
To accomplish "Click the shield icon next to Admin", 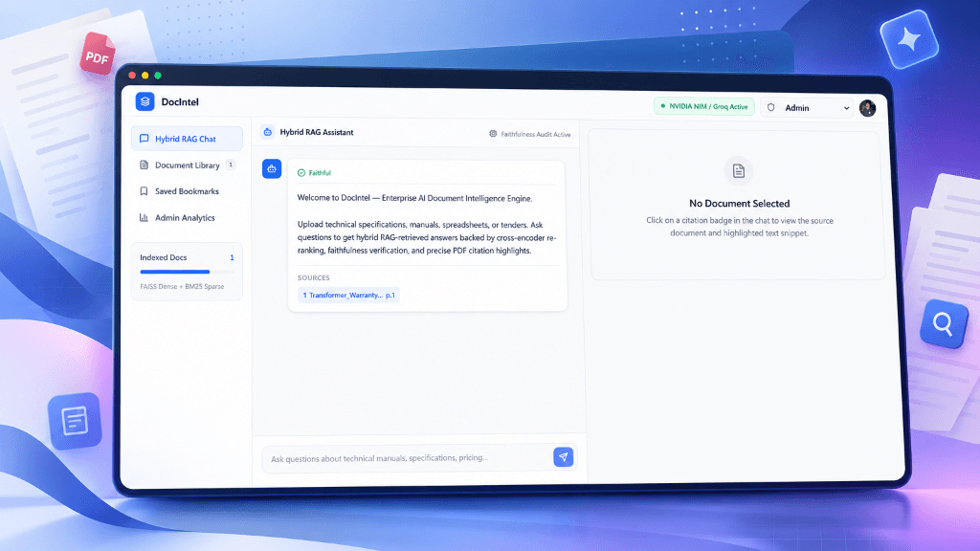I will tap(771, 107).
